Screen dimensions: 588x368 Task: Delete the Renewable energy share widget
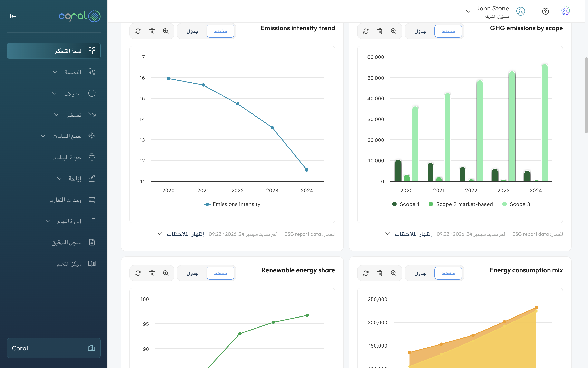tap(152, 273)
